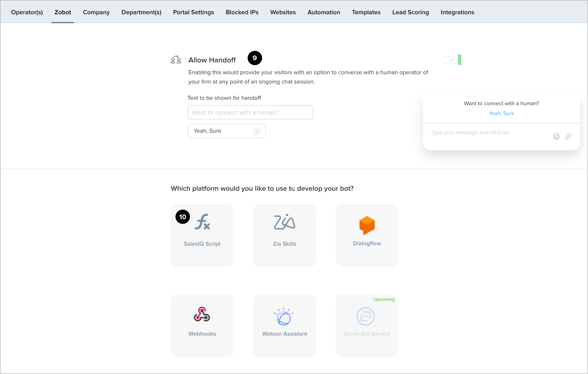Screen dimensions: 588x374
Task: Click the Azure Bot Service icon
Action: (365, 316)
